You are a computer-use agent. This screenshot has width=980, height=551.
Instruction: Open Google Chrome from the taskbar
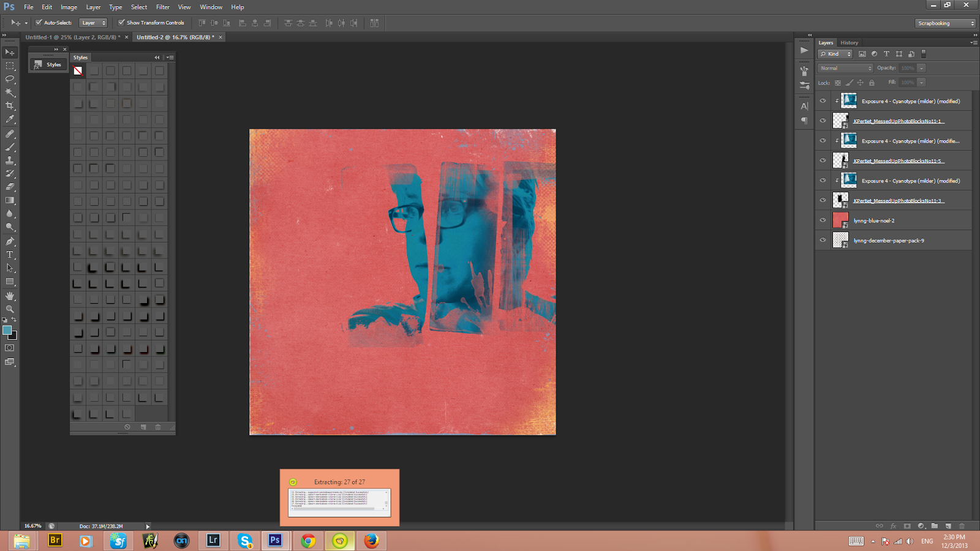(308, 541)
